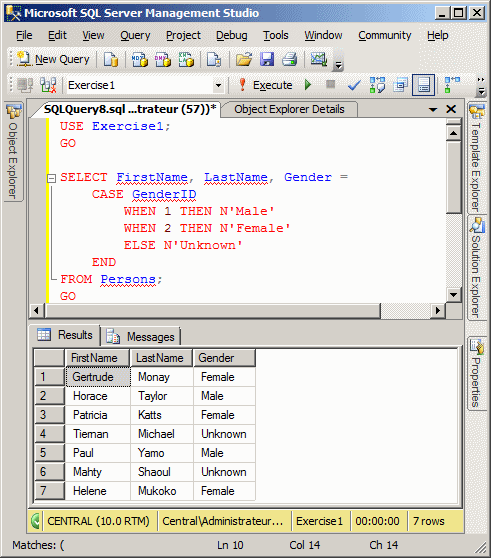Open the Properties side panel
Image resolution: width=491 pixels, height=558 pixels.
pyautogui.click(x=477, y=374)
